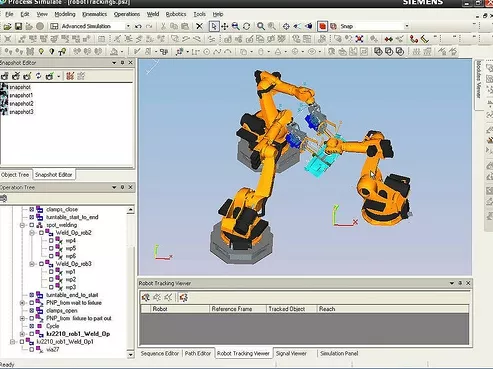
Task: Click the Cut scissors icon
Action: tap(163, 26)
